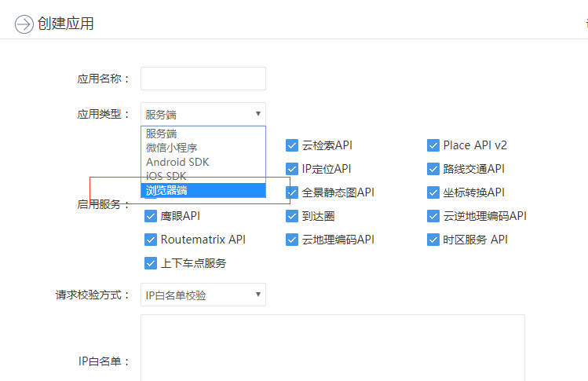This screenshot has width=588, height=381.
Task: Choose 微信小程序 in the dropdown list
Action: [203, 148]
